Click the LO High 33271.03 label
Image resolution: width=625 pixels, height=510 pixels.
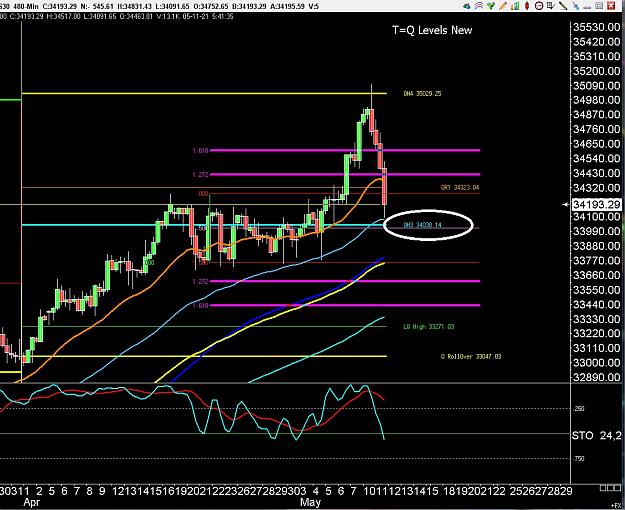(428, 327)
